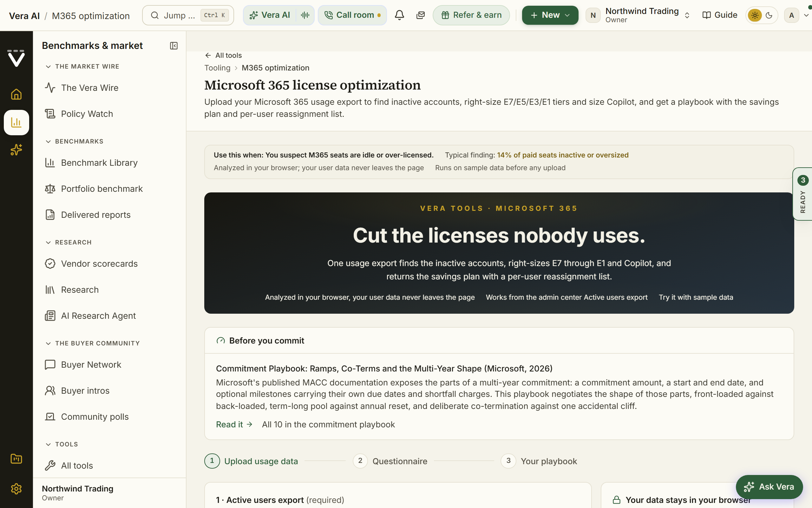Collapse the Benchmarks & market sidebar panel
This screenshot has width=812, height=508.
tap(174, 46)
